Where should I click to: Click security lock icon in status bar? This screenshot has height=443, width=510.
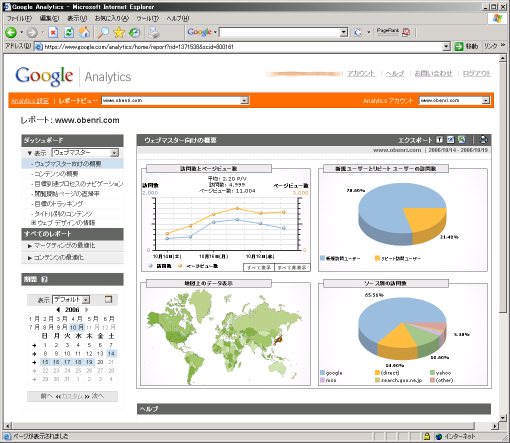pyautogui.click(x=427, y=436)
